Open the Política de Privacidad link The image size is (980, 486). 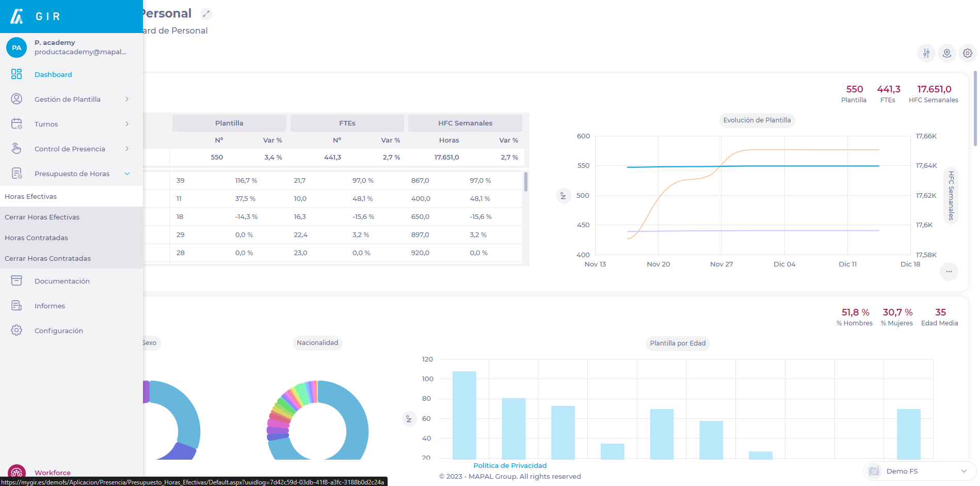click(x=510, y=465)
